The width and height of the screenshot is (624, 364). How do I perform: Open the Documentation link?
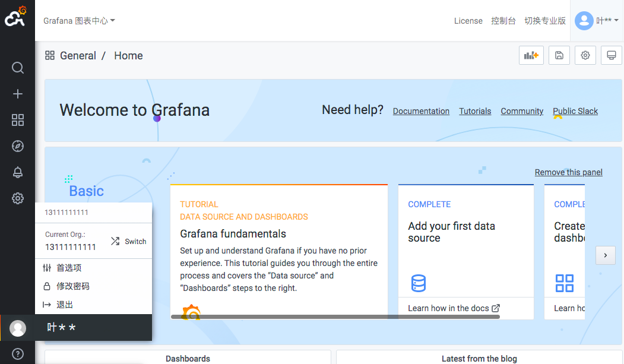point(421,111)
